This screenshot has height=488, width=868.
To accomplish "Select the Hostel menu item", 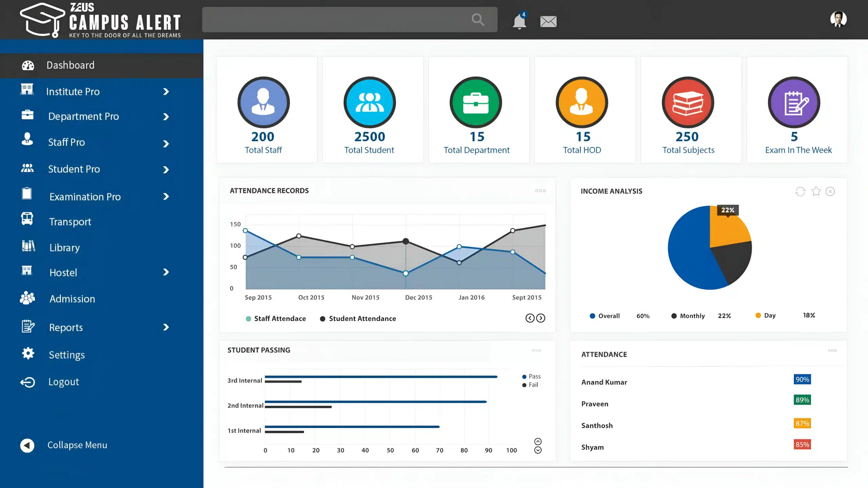I will pyautogui.click(x=63, y=272).
